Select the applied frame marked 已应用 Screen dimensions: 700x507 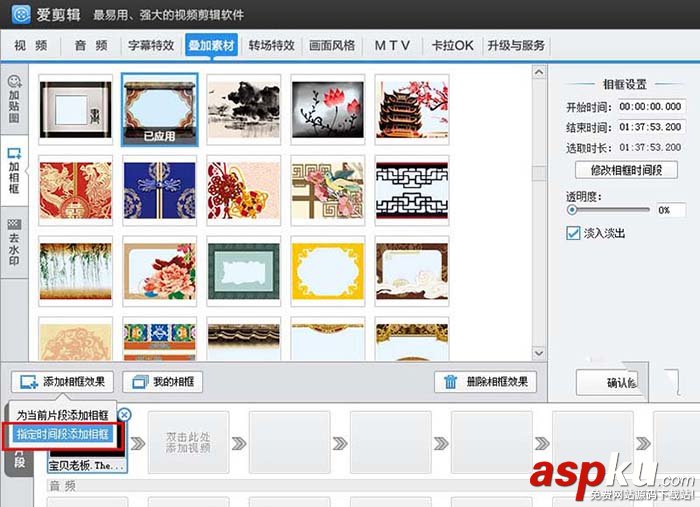(159, 110)
